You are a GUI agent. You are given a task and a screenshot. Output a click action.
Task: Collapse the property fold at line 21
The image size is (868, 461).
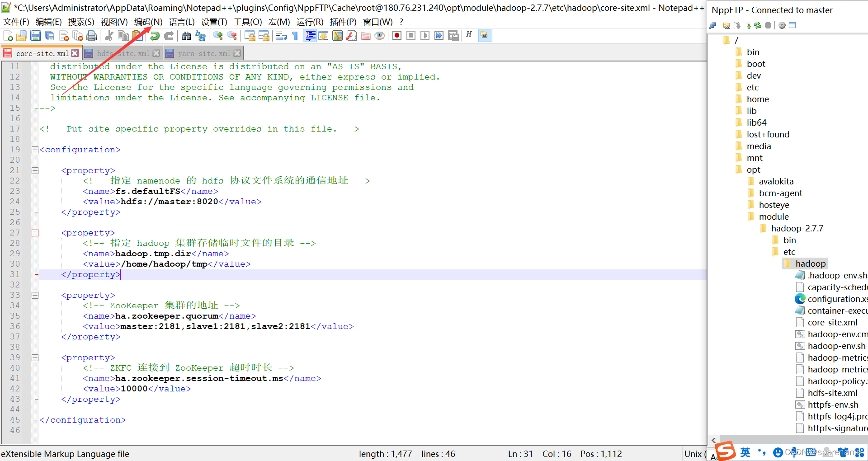pos(35,171)
